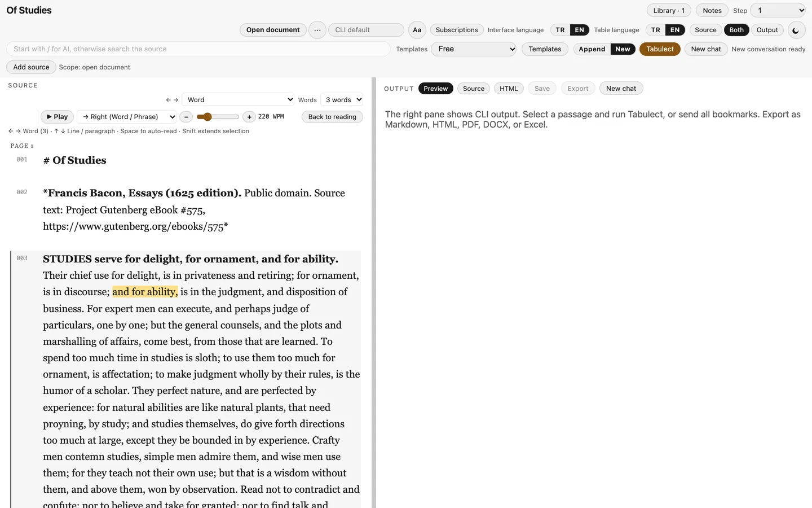Click the Add source button
Image resolution: width=812 pixels, height=508 pixels.
pos(31,67)
